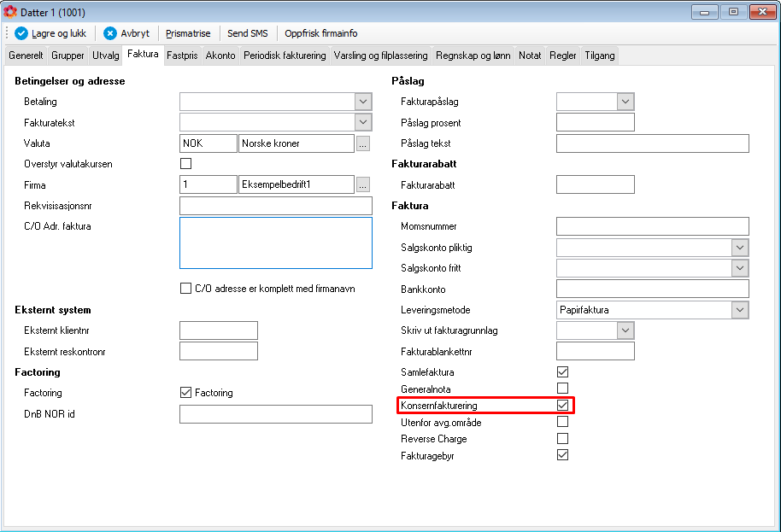
Task: Go to the Periodisk fakturering tab
Action: (285, 56)
